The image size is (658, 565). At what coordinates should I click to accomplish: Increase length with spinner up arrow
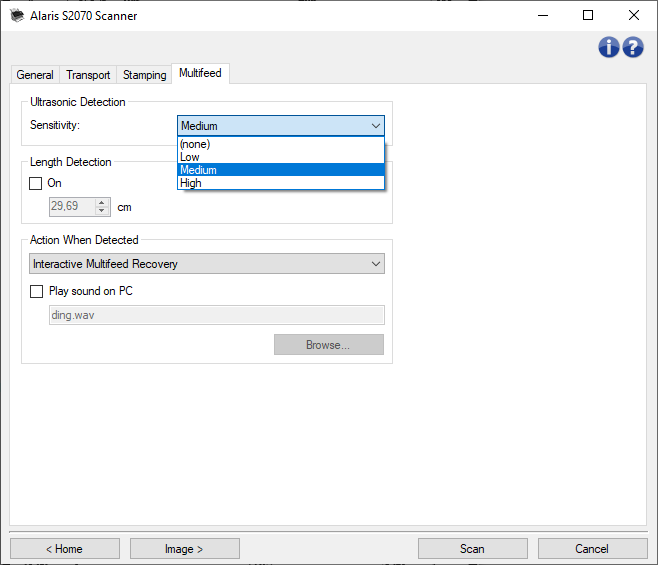coord(102,203)
